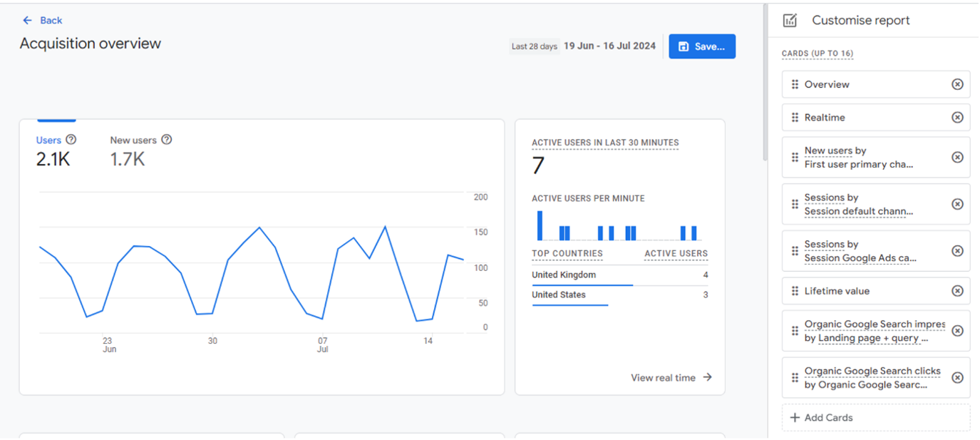This screenshot has width=980, height=440.
Task: Remove Sessions by Session Google Ads card
Action: (x=957, y=251)
